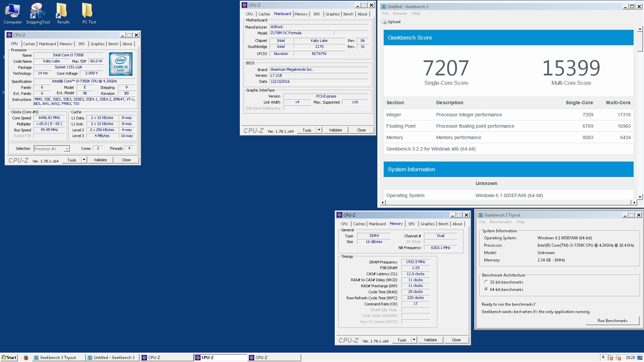Open the Start menu
The width and height of the screenshot is (644, 362).
click(x=9, y=358)
